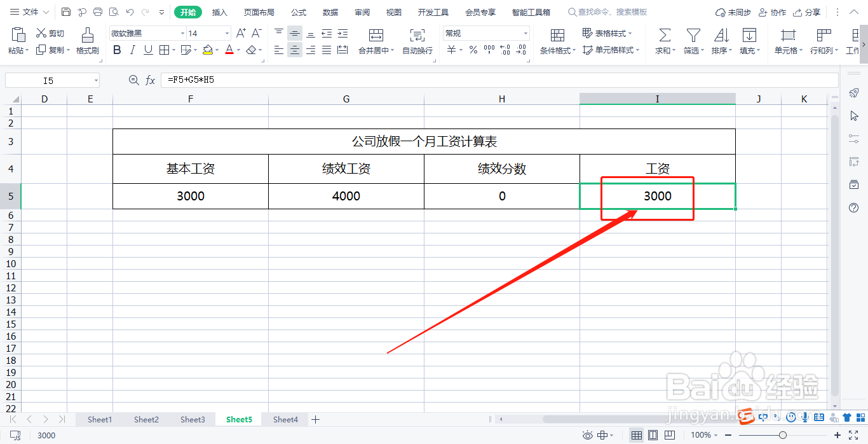Toggle bold formatting on the selected cell
The height and width of the screenshot is (444, 868).
[117, 50]
